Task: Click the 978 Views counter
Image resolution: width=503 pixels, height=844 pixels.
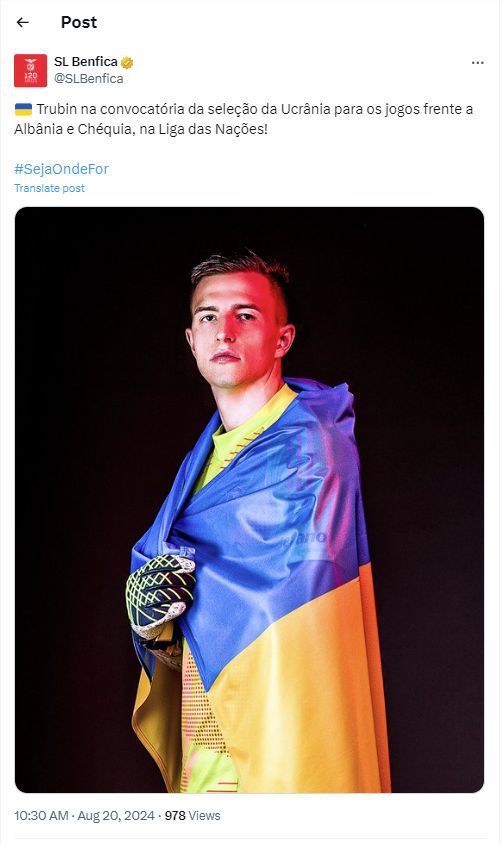Action: (x=192, y=815)
